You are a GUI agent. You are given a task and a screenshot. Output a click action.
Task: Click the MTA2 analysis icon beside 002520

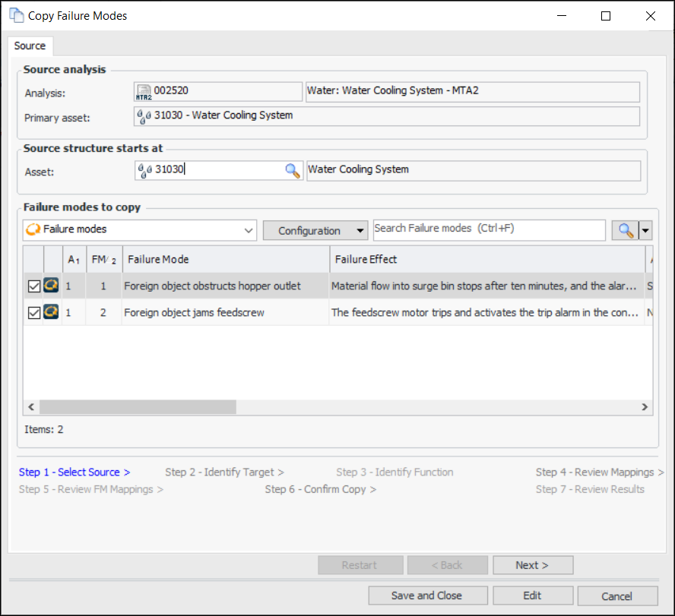pos(144,92)
